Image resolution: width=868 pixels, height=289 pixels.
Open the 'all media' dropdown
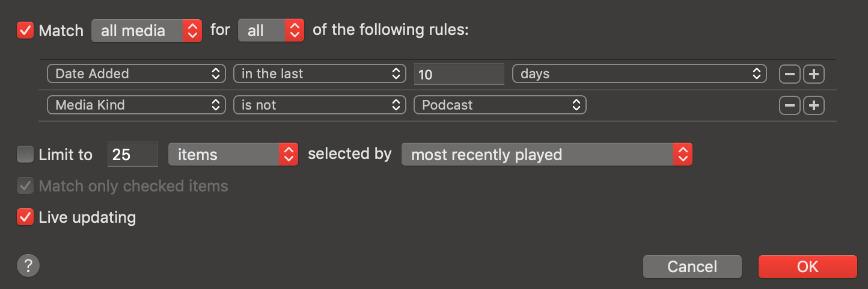tap(146, 31)
